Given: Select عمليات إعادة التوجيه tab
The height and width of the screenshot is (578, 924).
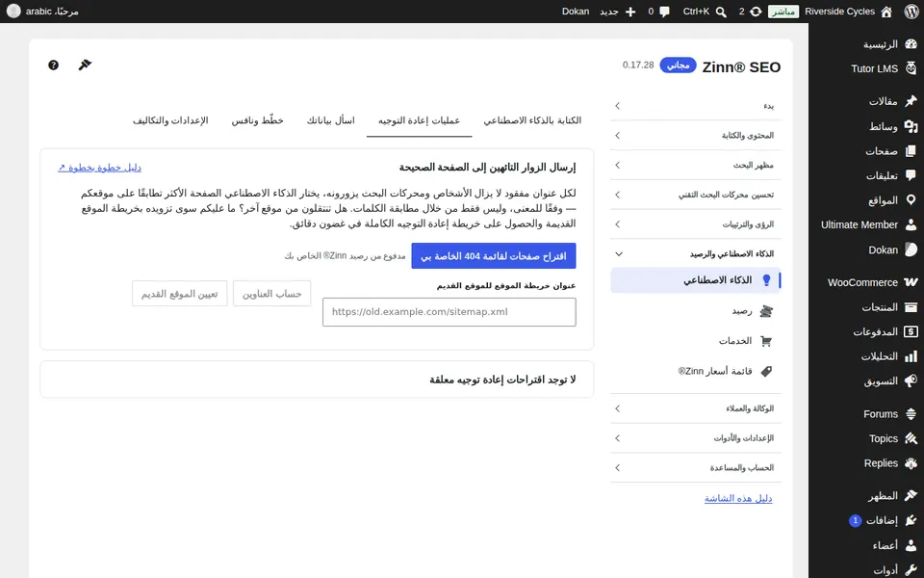Looking at the screenshot, I should click(x=419, y=120).
